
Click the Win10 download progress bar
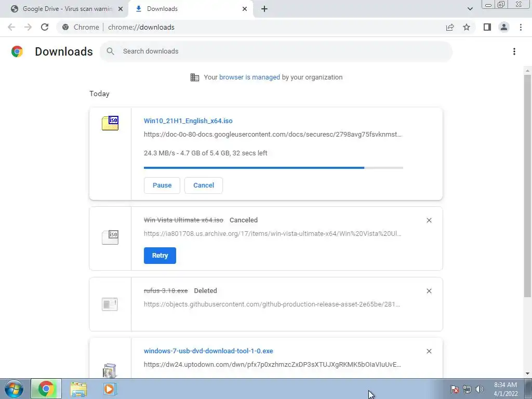pyautogui.click(x=273, y=168)
